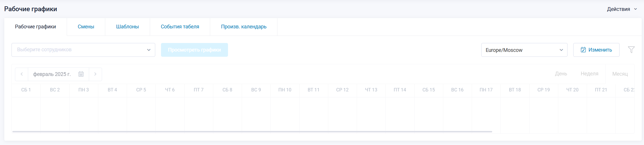Go to next month arrow
This screenshot has width=644, height=145.
(95, 74)
